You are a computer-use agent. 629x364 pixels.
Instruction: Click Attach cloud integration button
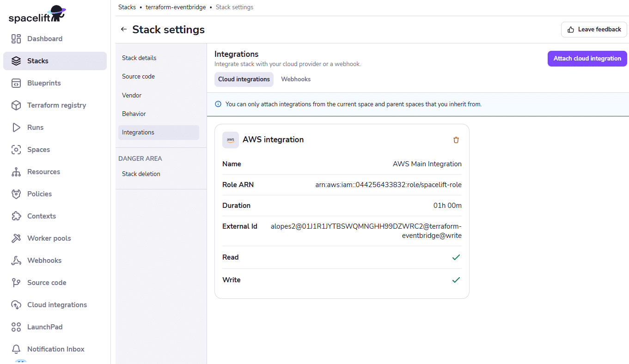pos(587,59)
